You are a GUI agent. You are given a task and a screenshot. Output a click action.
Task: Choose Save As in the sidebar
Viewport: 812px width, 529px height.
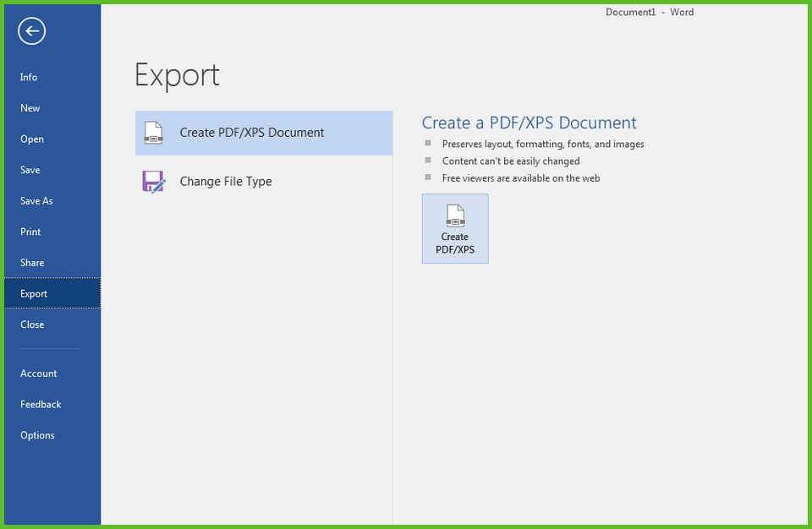click(x=36, y=201)
